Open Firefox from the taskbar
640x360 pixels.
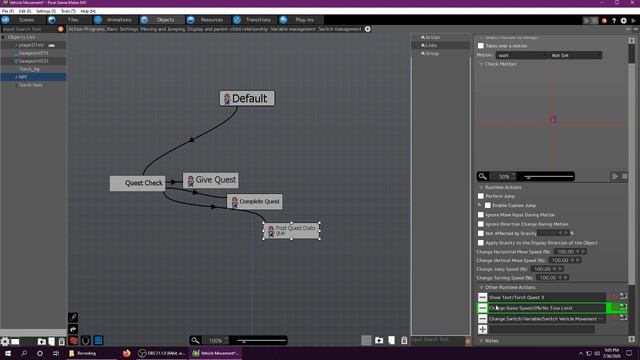coord(127,353)
